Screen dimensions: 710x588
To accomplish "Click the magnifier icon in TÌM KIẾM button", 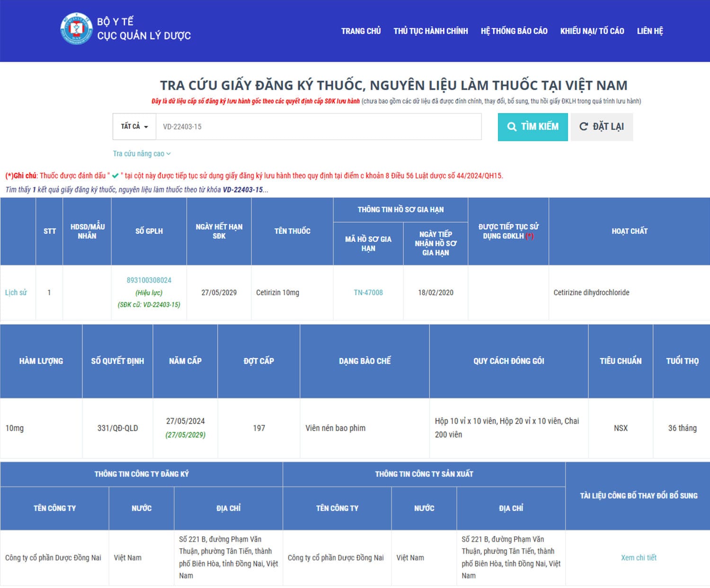I will point(512,127).
